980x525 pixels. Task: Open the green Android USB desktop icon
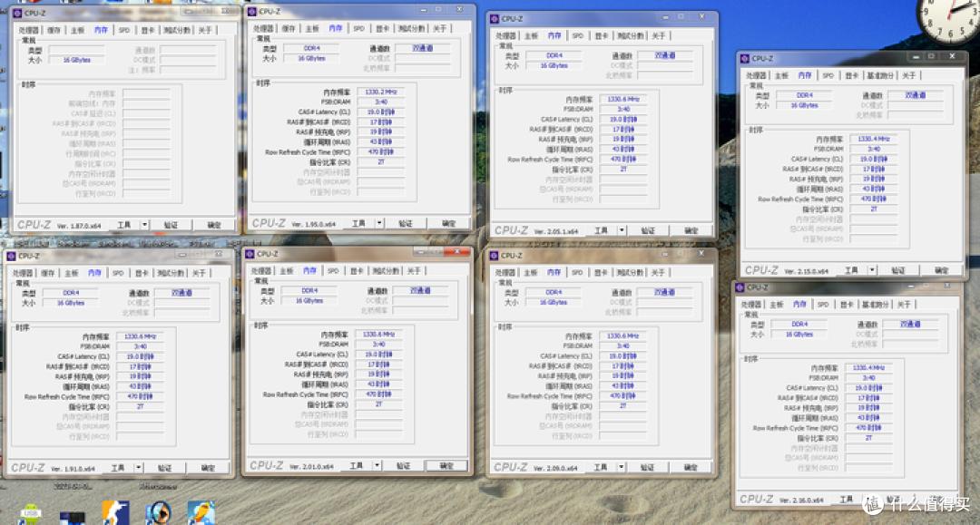coord(30,513)
